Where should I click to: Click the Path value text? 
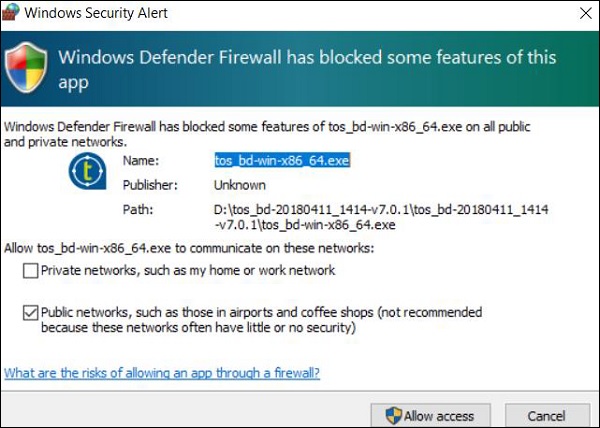[380, 217]
